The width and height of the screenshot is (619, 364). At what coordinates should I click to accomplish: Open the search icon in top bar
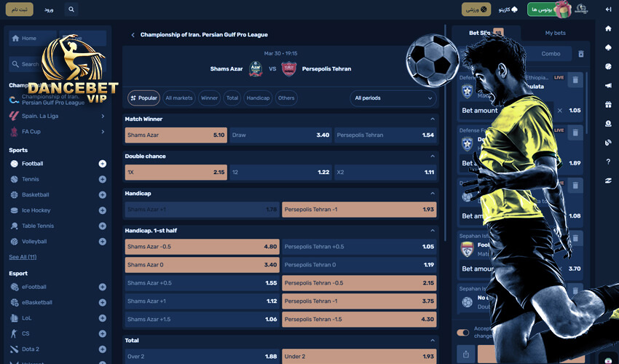(x=71, y=9)
